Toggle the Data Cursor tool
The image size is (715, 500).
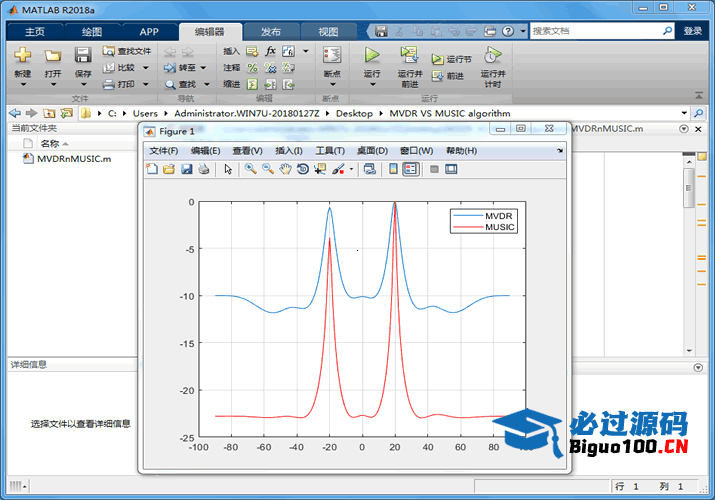(x=320, y=169)
